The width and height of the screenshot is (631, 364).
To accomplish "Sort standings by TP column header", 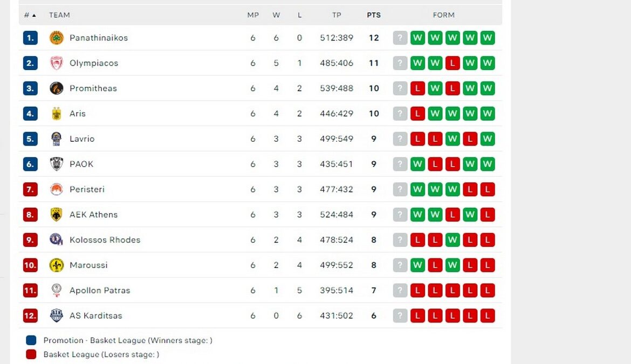I will pos(337,15).
